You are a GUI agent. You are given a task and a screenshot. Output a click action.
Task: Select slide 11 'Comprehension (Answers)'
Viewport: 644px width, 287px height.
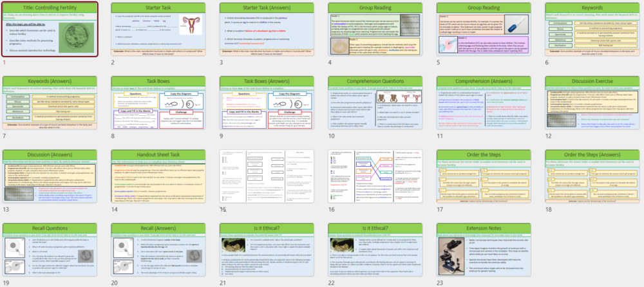[x=484, y=103]
